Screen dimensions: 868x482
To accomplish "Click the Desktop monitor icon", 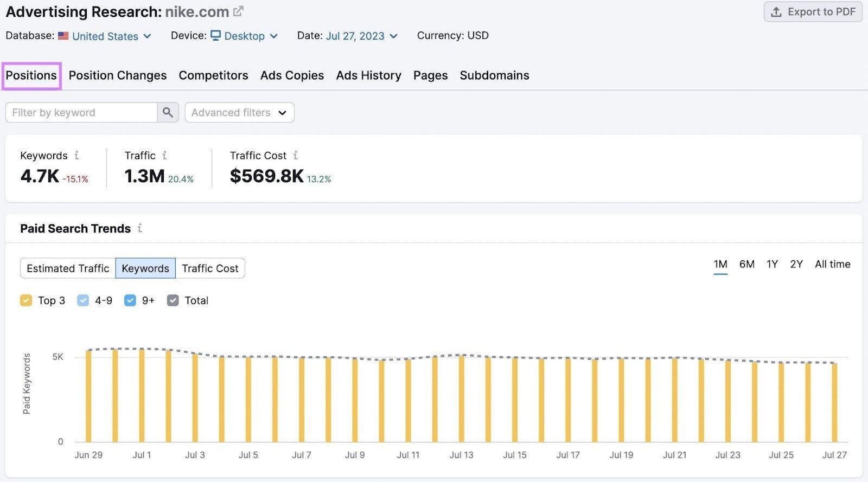I will 215,36.
